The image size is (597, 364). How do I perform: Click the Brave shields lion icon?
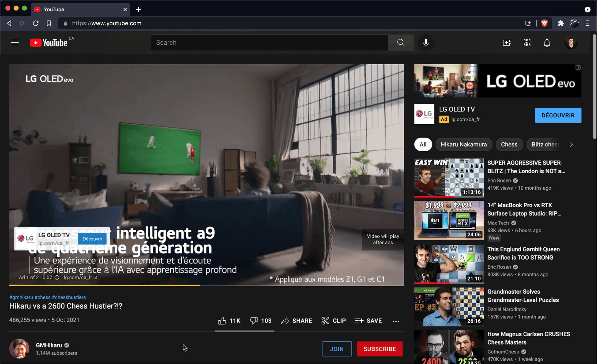tap(545, 23)
